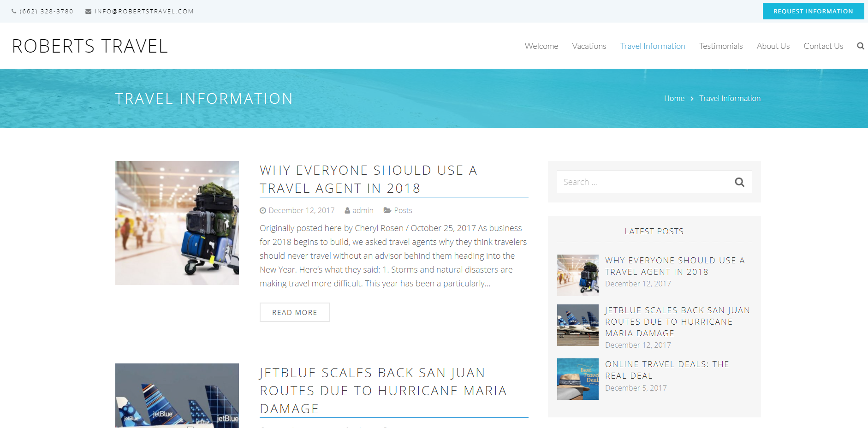Screen dimensions: 868x428
Task: Click the user icon next to admin
Action: 347,210
